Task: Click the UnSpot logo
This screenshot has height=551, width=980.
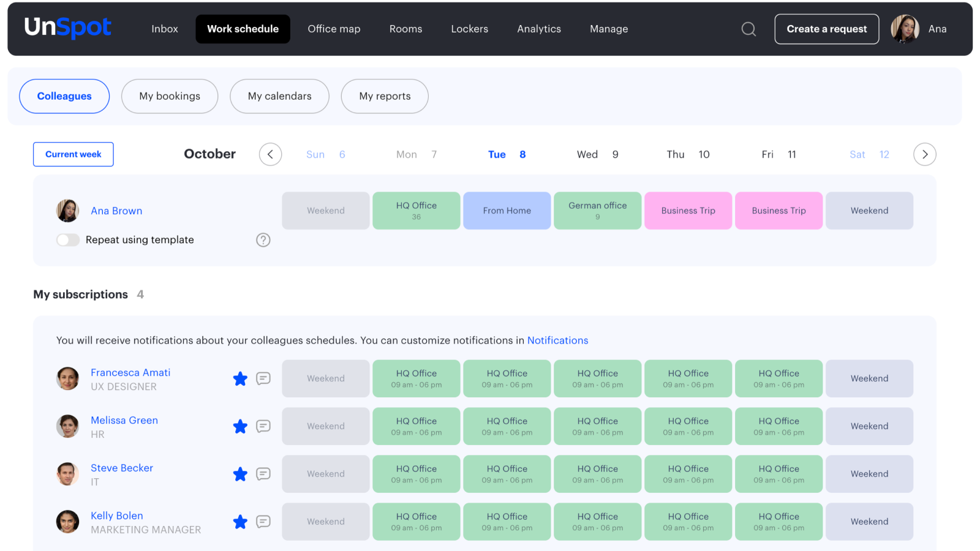Action: (x=67, y=28)
